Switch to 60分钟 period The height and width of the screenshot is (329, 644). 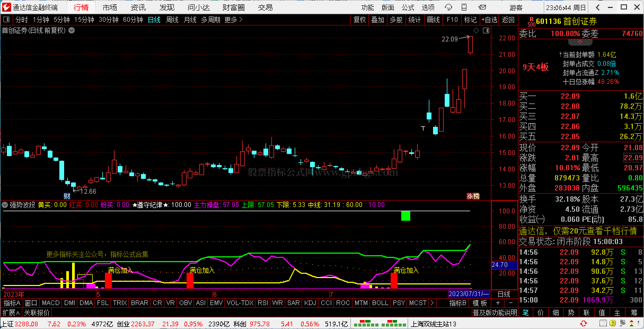[133, 20]
